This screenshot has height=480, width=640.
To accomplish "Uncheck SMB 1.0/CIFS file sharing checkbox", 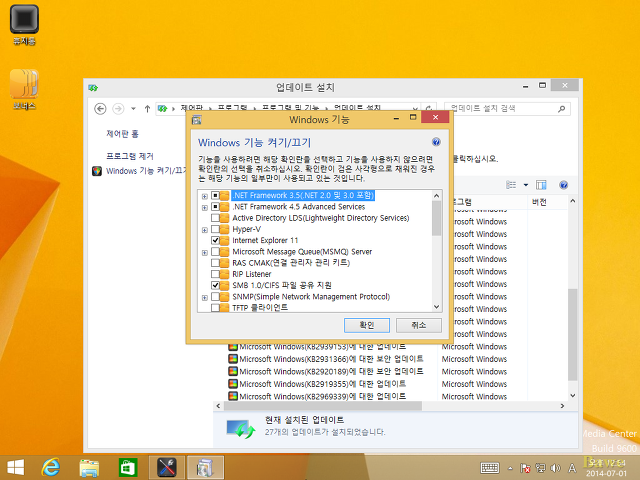I will coord(215,285).
